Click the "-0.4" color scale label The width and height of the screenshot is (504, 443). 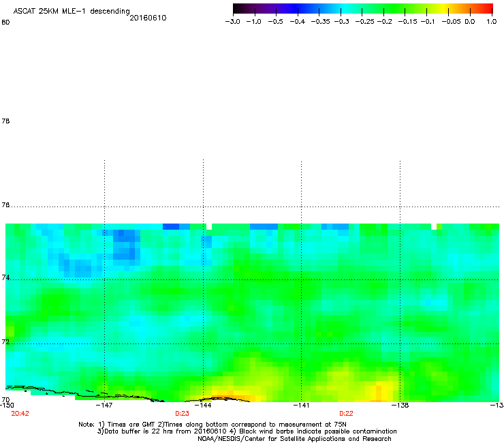298,22
